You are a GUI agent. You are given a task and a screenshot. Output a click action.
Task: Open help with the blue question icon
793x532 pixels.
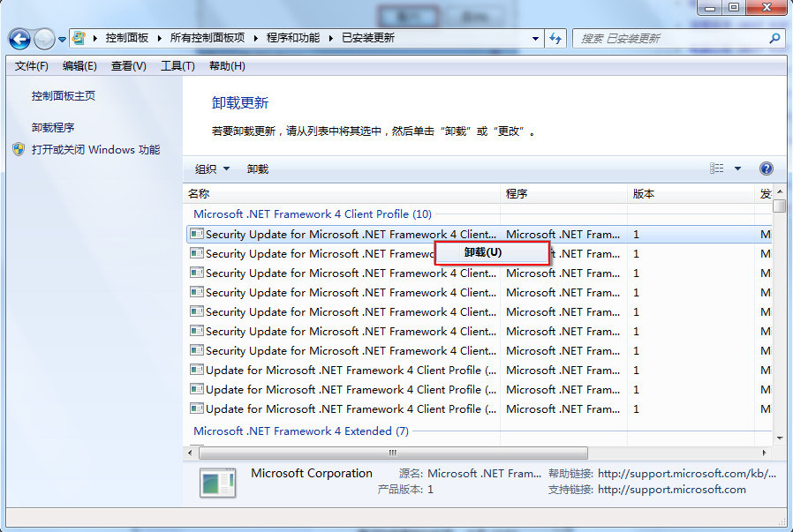(x=766, y=169)
